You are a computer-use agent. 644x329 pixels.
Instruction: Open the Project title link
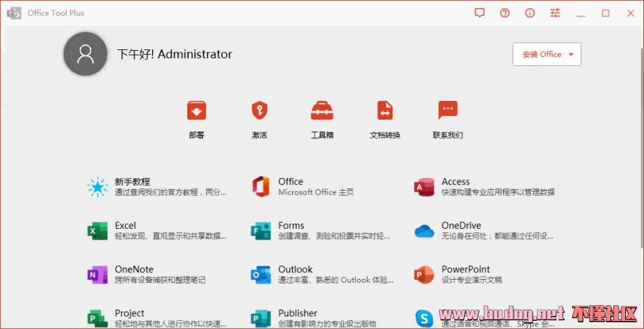tap(130, 313)
